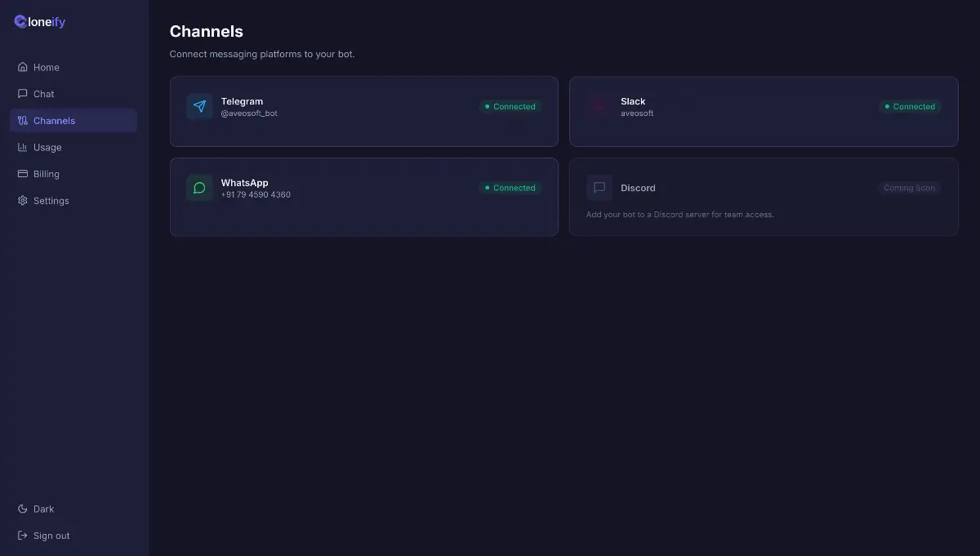Screen dimensions: 980x556
Task: Click the Channels page heading
Action: pos(207,31)
